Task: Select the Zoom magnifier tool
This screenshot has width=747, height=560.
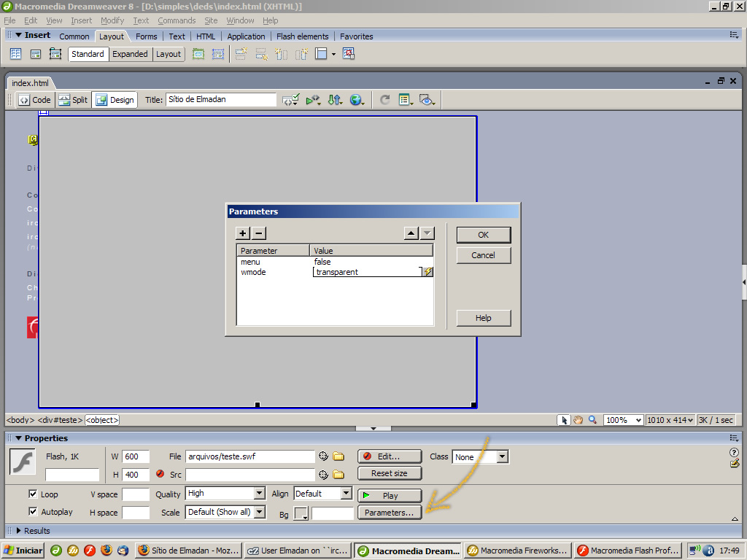Action: tap(592, 420)
